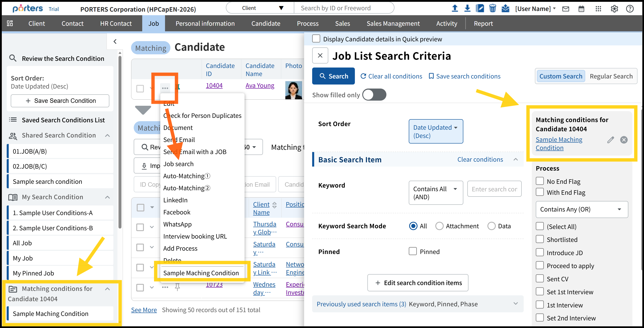Click the help question mark icon

[x=630, y=9]
